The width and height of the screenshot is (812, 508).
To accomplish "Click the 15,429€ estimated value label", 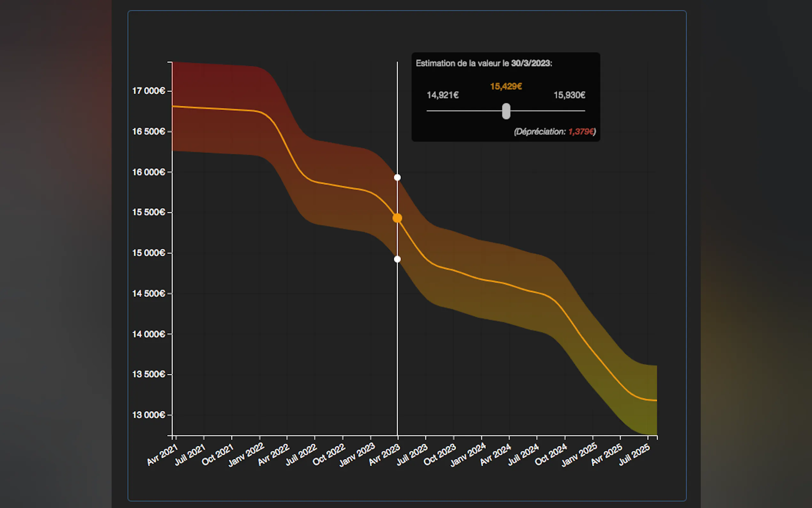I will [506, 86].
